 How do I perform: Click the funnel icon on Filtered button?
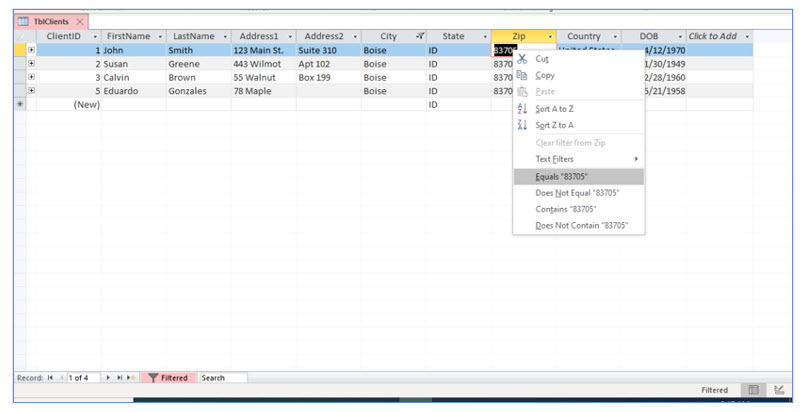pos(153,378)
